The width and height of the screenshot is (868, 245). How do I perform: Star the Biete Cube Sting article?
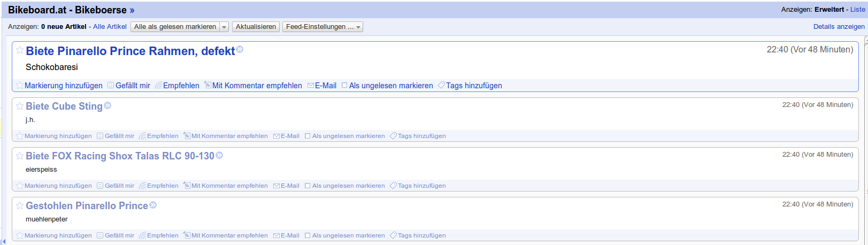pos(20,106)
